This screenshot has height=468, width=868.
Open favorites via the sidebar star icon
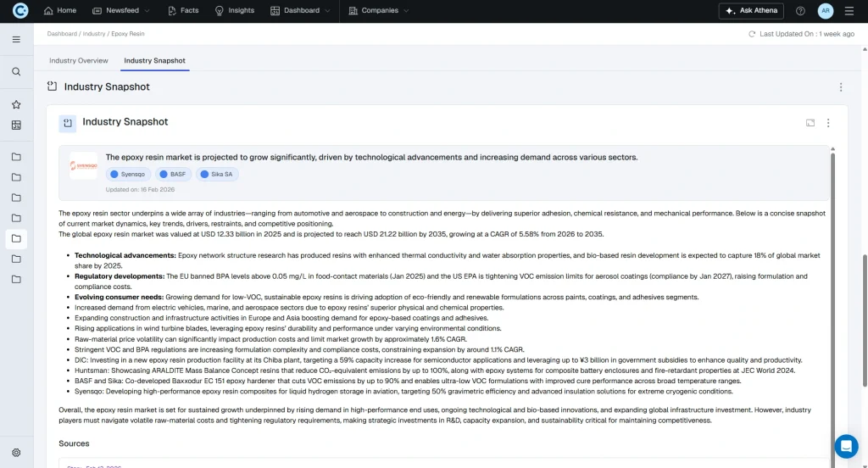[x=16, y=104]
